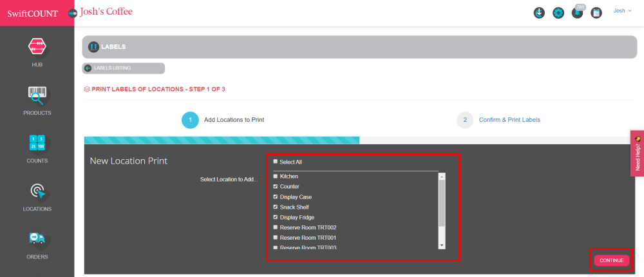Image resolution: width=644 pixels, height=277 pixels.
Task: Click location list scroll up arrow
Action: click(x=442, y=177)
